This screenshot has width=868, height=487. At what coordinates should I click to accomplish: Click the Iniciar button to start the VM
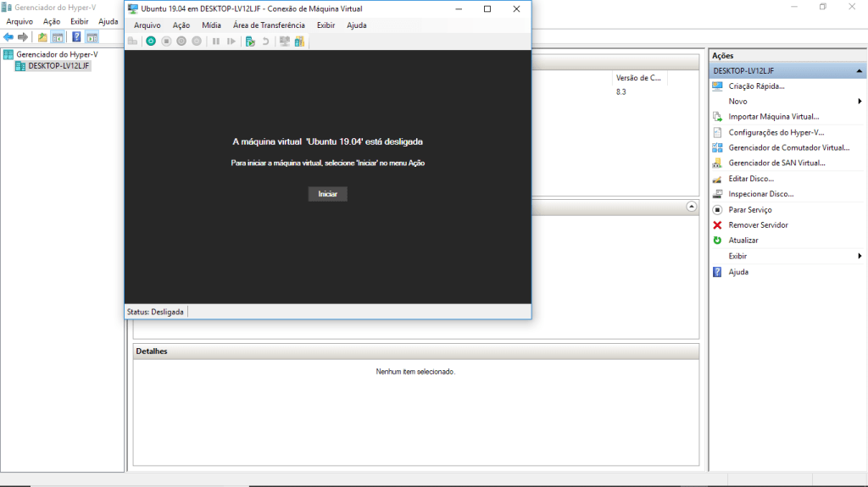pos(327,194)
